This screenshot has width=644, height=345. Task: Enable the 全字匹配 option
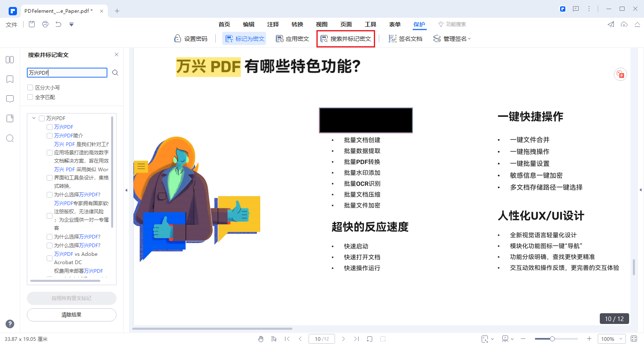coord(30,97)
